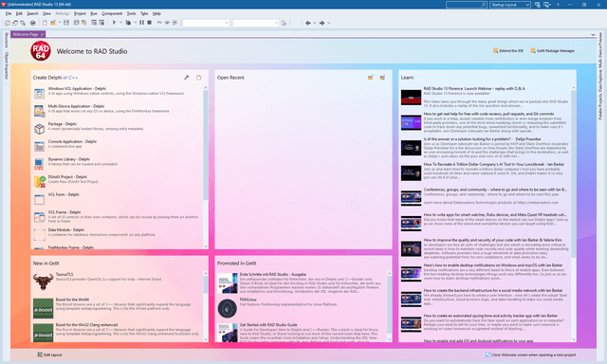Screen dimensions: 607x364
Task: Click the FMXLinux round icon
Action: click(228, 308)
